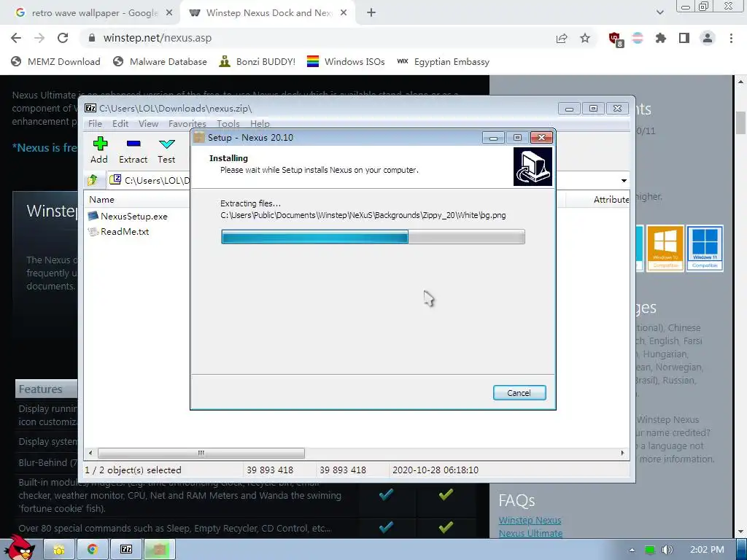The width and height of the screenshot is (747, 560).
Task: Click the 2:02 PM taskbar clock
Action: [707, 550]
